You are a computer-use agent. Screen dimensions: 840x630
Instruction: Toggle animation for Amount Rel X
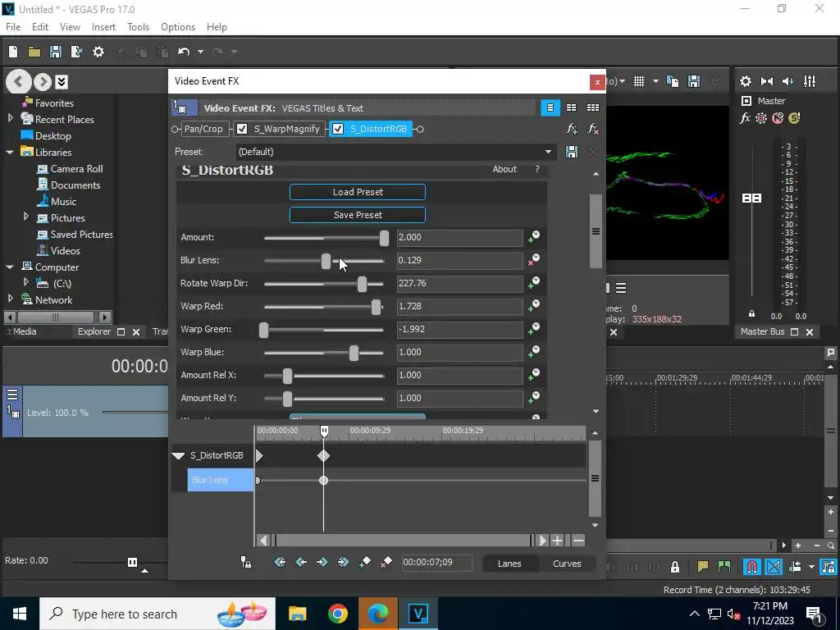coord(534,375)
